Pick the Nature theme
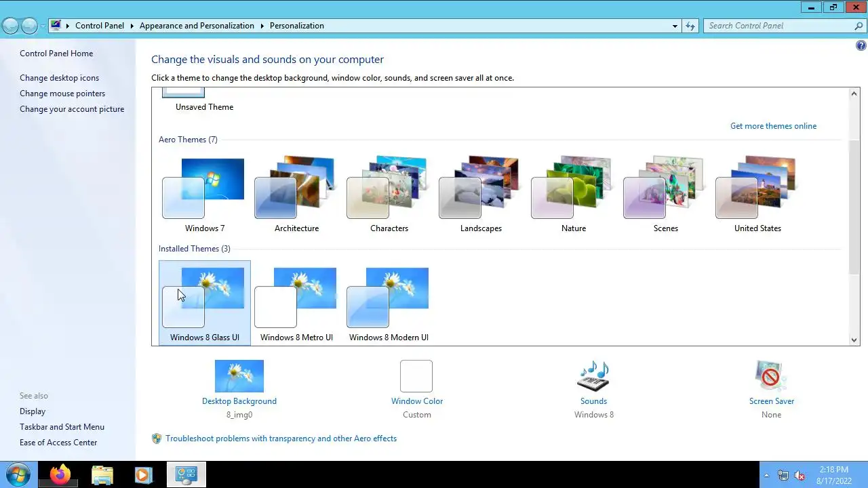This screenshot has width=868, height=488. coord(573,194)
